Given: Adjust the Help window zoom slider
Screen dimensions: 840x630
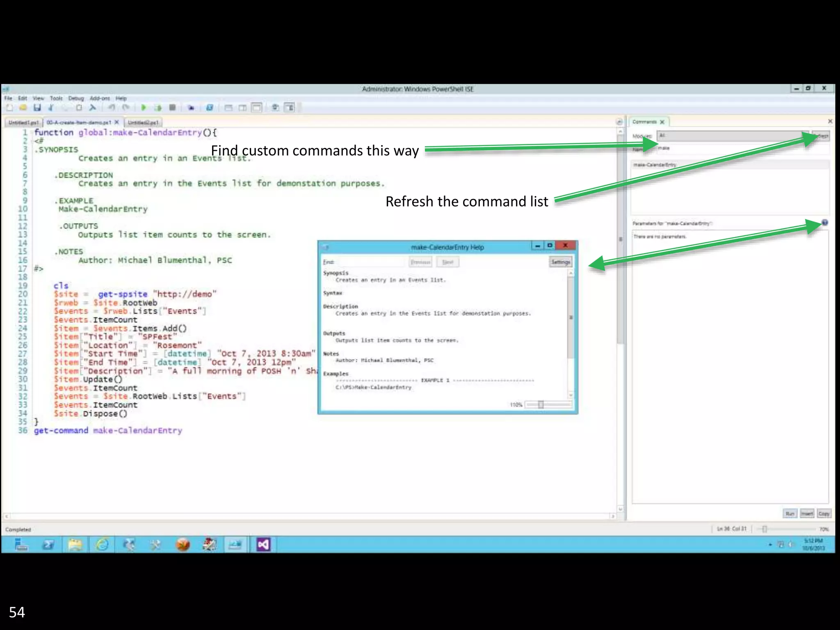Looking at the screenshot, I should pyautogui.click(x=549, y=405).
